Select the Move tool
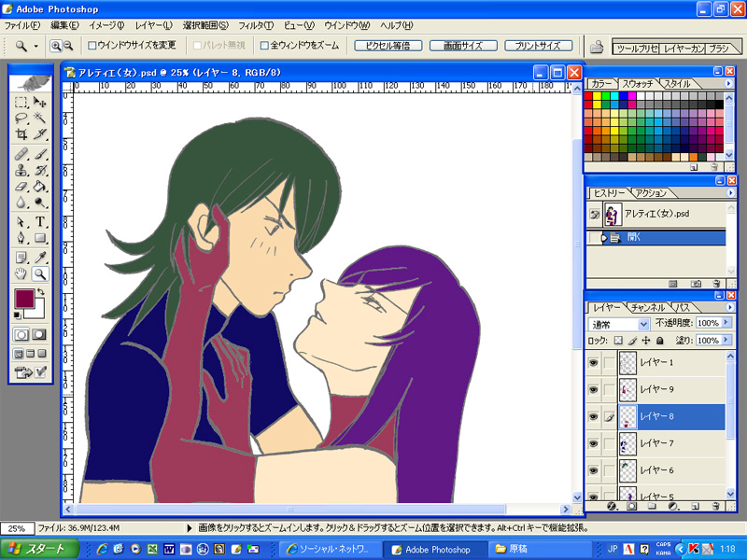This screenshot has height=560, width=747. point(40,103)
